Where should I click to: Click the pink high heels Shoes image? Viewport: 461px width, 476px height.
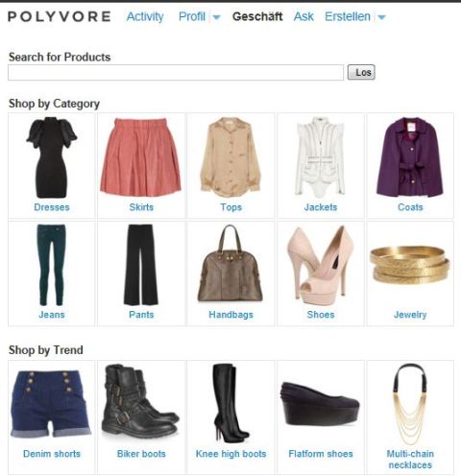pyautogui.click(x=321, y=265)
